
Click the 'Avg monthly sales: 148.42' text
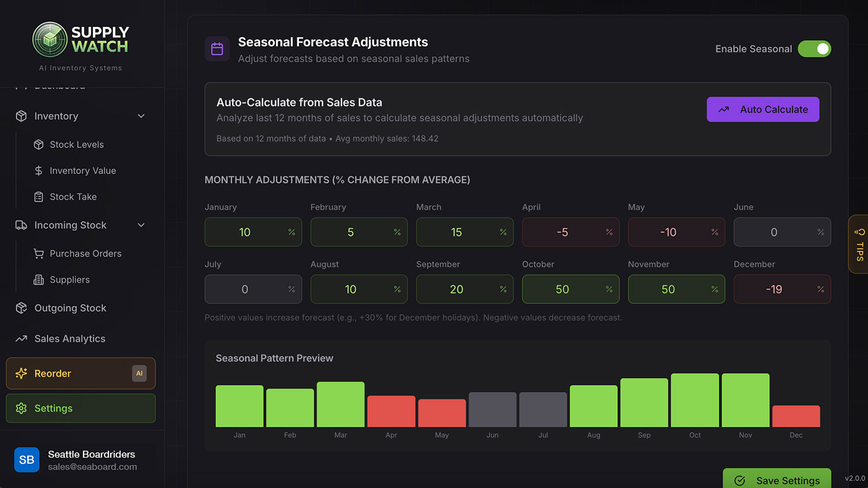(x=387, y=139)
